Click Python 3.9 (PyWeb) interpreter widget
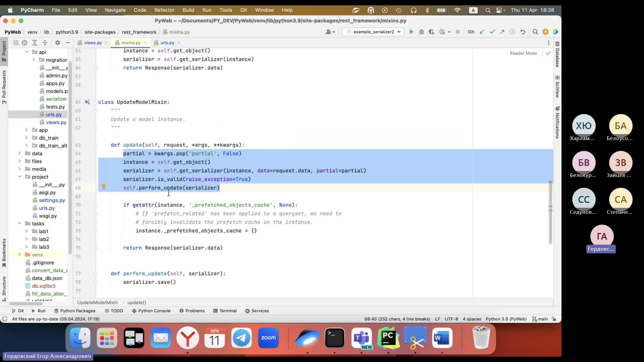644x362 pixels. 506,319
